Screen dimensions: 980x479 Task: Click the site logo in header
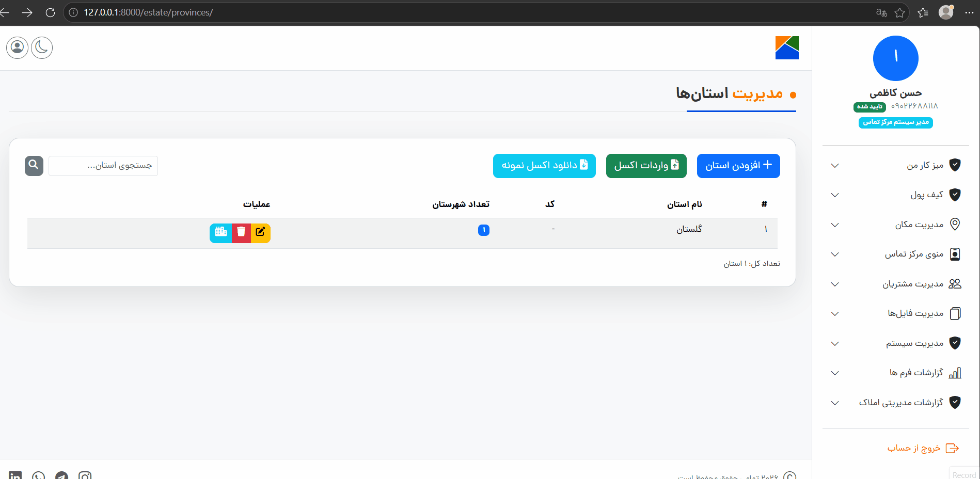[787, 47]
